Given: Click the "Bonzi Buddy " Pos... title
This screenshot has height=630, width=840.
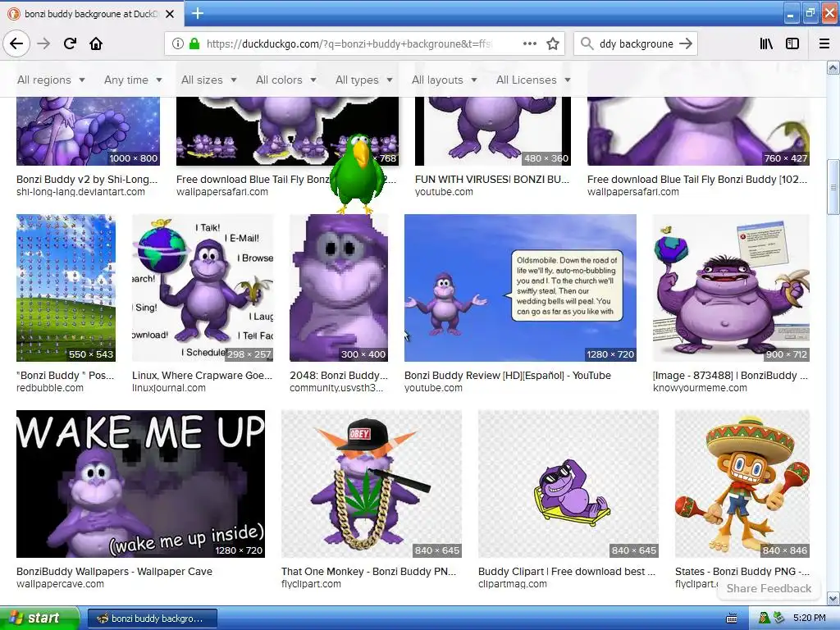Looking at the screenshot, I should click(66, 376).
